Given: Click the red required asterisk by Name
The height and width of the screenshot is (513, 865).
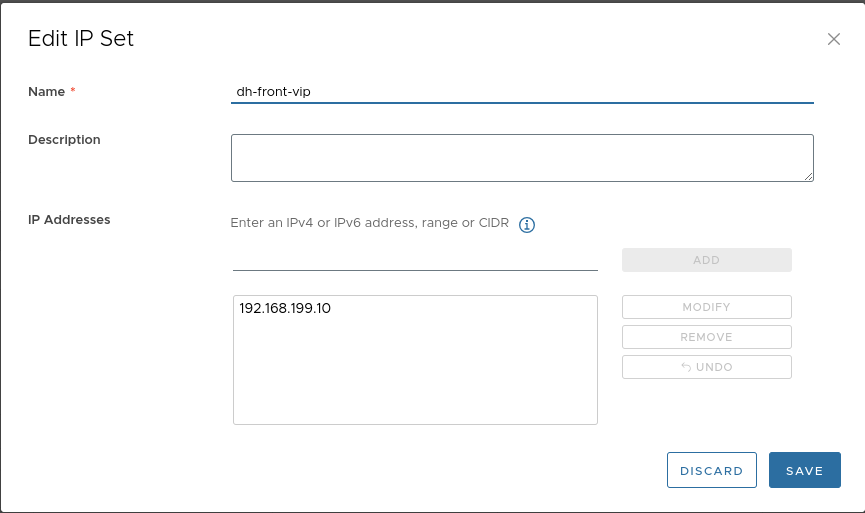Looking at the screenshot, I should click(73, 92).
